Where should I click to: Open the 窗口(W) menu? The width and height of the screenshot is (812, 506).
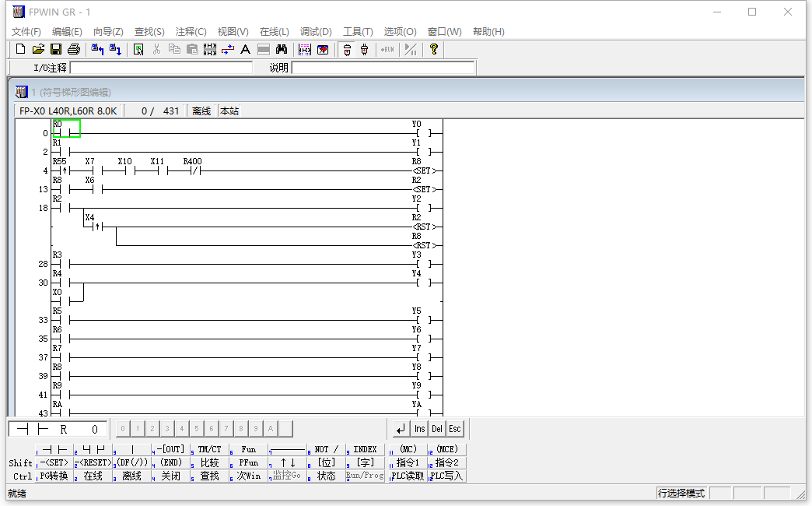point(444,32)
